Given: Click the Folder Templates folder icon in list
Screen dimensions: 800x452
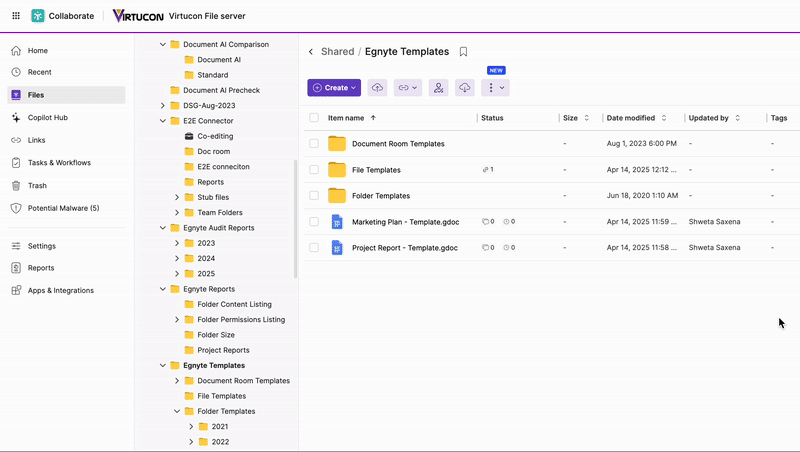Looking at the screenshot, I should click(x=337, y=195).
